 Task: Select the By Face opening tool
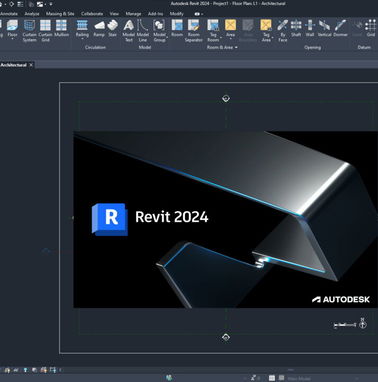(282, 31)
